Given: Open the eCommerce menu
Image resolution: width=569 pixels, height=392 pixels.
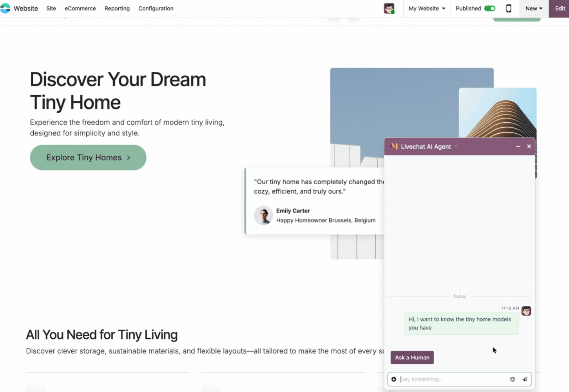Looking at the screenshot, I should click(x=80, y=8).
